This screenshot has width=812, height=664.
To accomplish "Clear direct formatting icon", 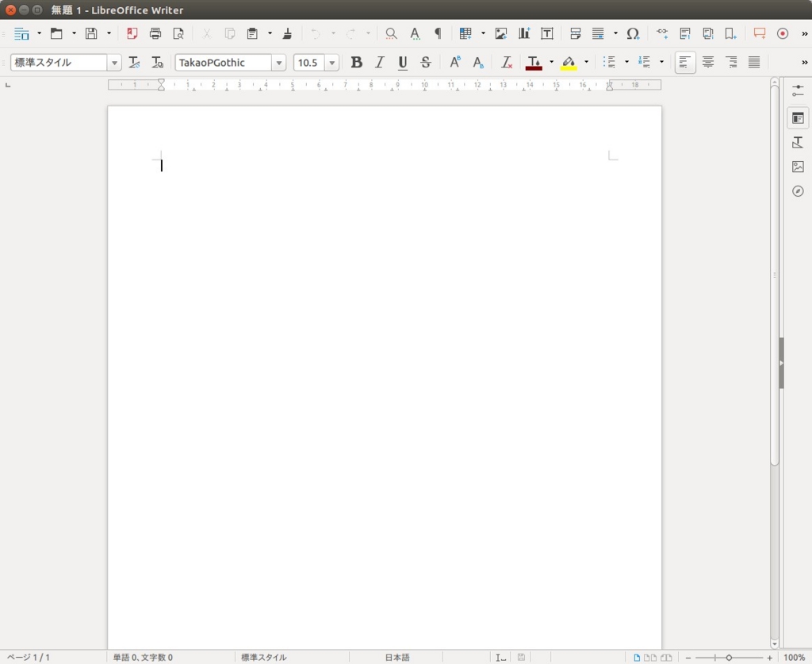I will [507, 63].
